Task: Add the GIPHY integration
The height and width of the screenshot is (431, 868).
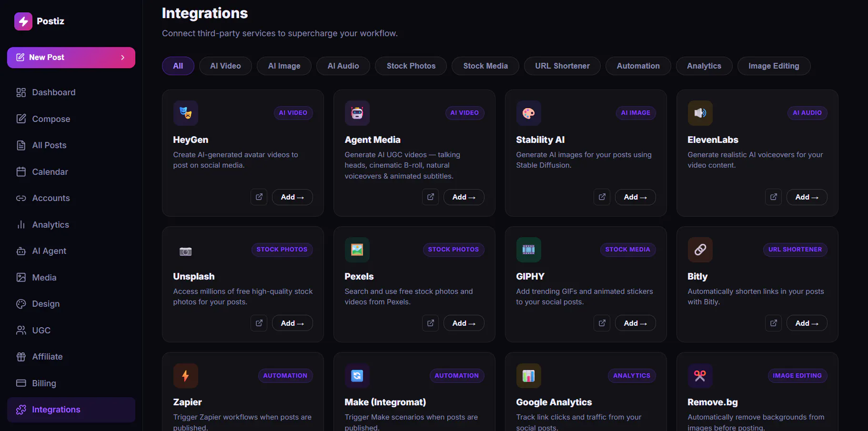Action: click(x=636, y=323)
